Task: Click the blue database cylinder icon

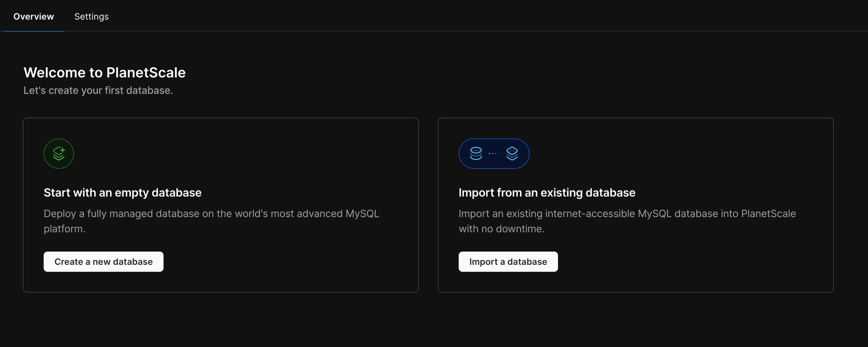Action: (476, 154)
